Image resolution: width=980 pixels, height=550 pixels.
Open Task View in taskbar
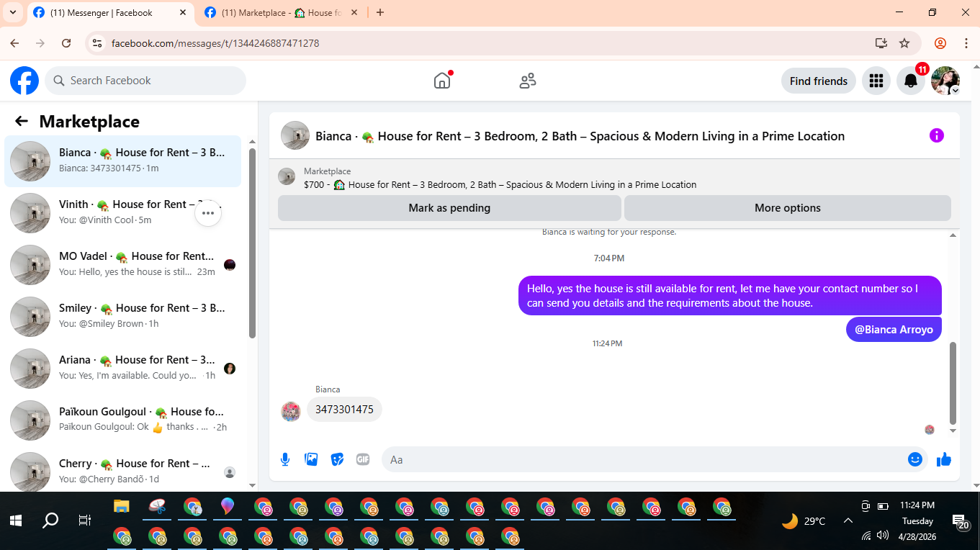(x=85, y=520)
